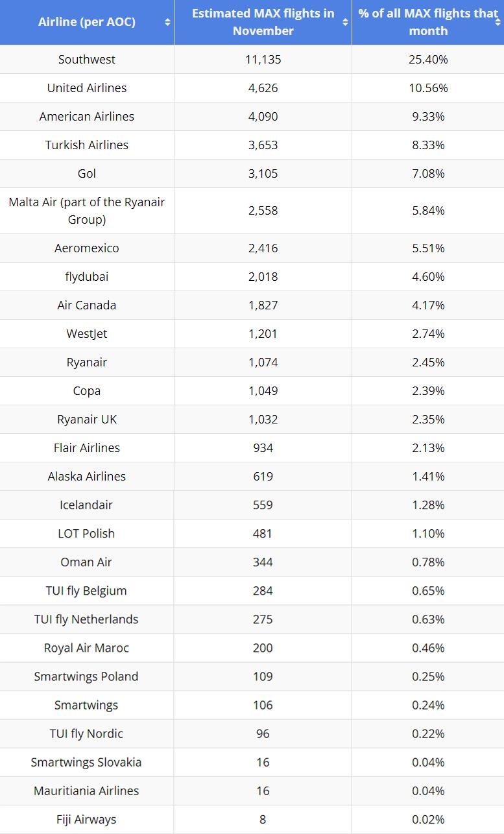Click TUI fly Netherlands cell
The width and height of the screenshot is (504, 834).
click(87, 619)
